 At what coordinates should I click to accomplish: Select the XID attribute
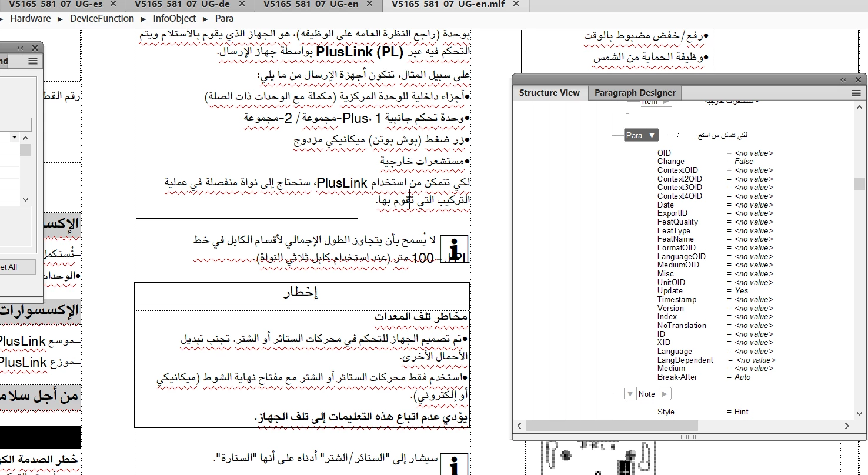click(x=715, y=343)
